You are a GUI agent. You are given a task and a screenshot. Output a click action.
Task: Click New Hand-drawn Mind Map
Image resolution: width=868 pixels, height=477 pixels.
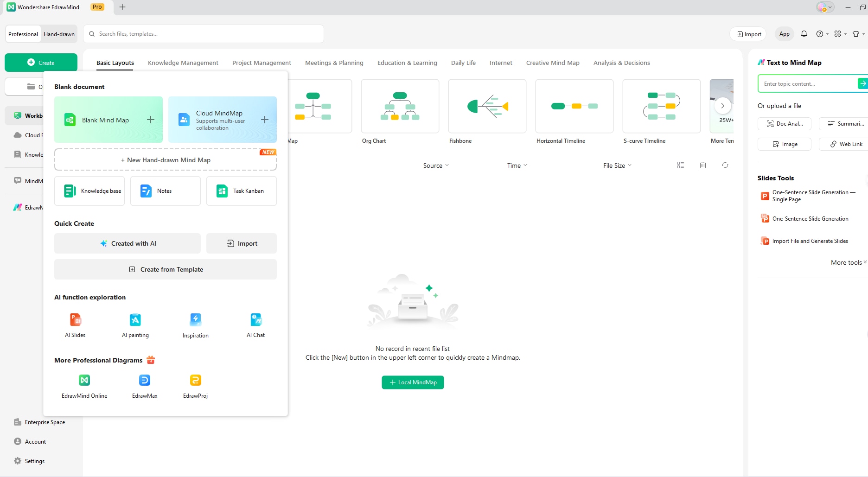[166, 160]
